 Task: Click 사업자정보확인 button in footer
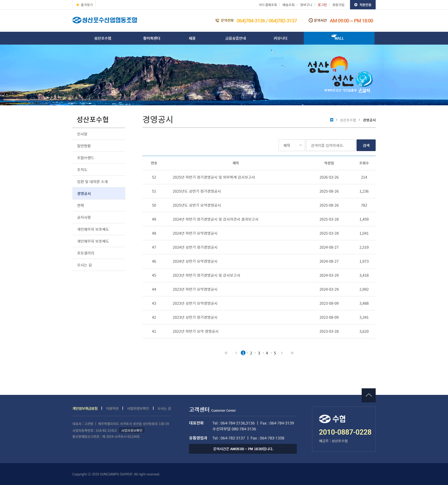[x=132, y=430]
